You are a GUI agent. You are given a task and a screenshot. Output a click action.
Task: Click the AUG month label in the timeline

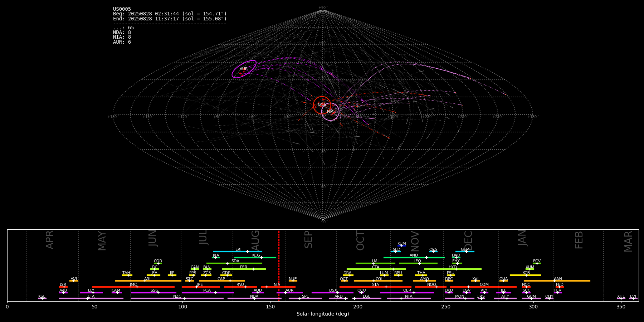pyautogui.click(x=255, y=240)
